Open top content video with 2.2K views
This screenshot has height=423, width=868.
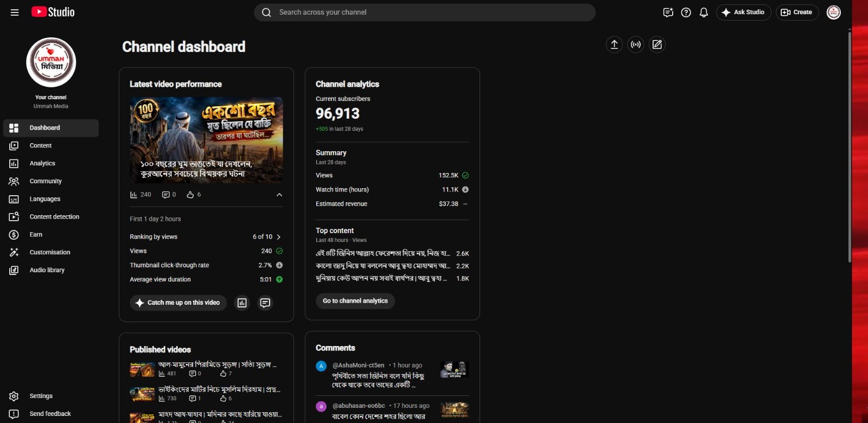click(x=392, y=266)
